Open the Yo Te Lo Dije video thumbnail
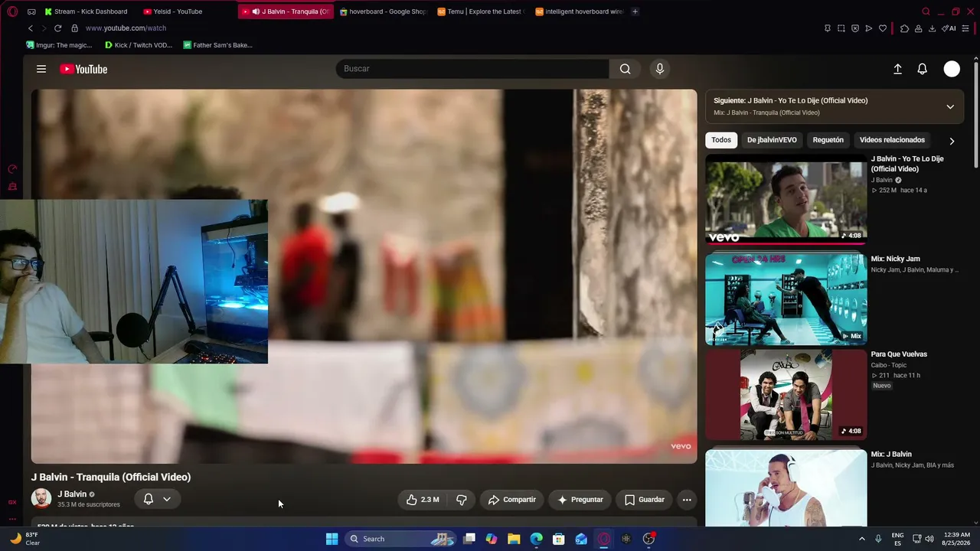 click(786, 199)
